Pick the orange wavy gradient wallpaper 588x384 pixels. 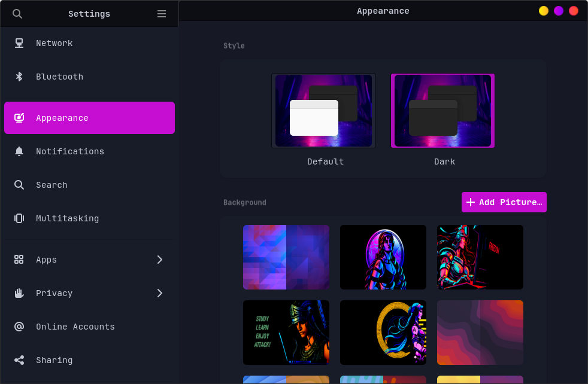coord(480,333)
